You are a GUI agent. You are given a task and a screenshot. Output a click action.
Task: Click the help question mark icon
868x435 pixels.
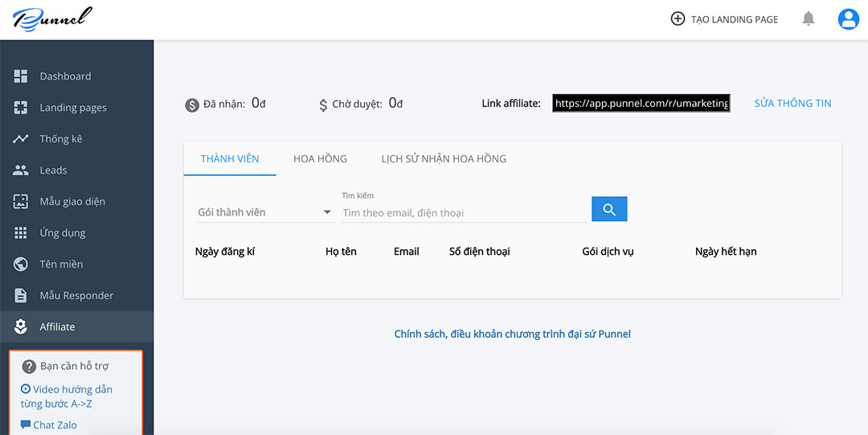point(29,367)
